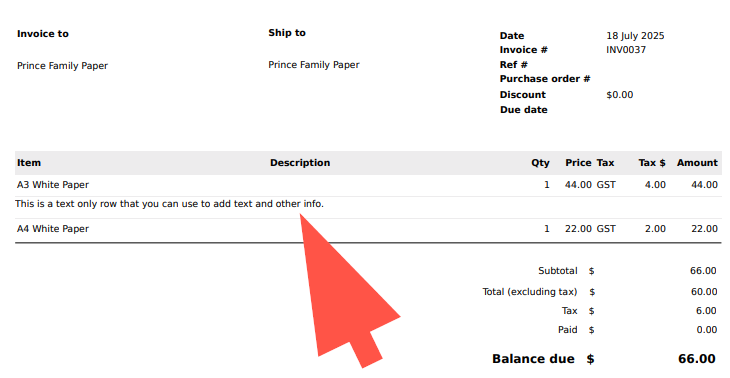Click the 44.00 price of A3 paper

[578, 185]
